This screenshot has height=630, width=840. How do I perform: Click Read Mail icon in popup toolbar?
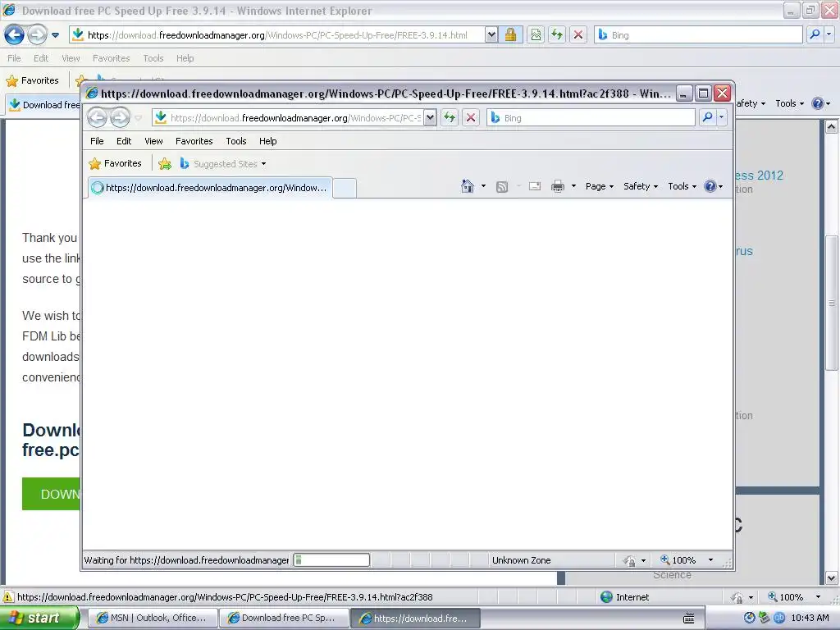[535, 186]
